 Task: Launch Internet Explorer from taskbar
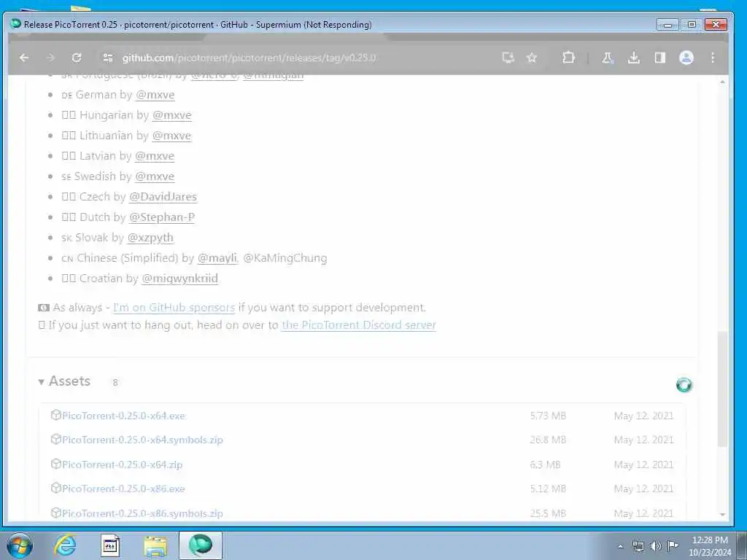tap(65, 545)
